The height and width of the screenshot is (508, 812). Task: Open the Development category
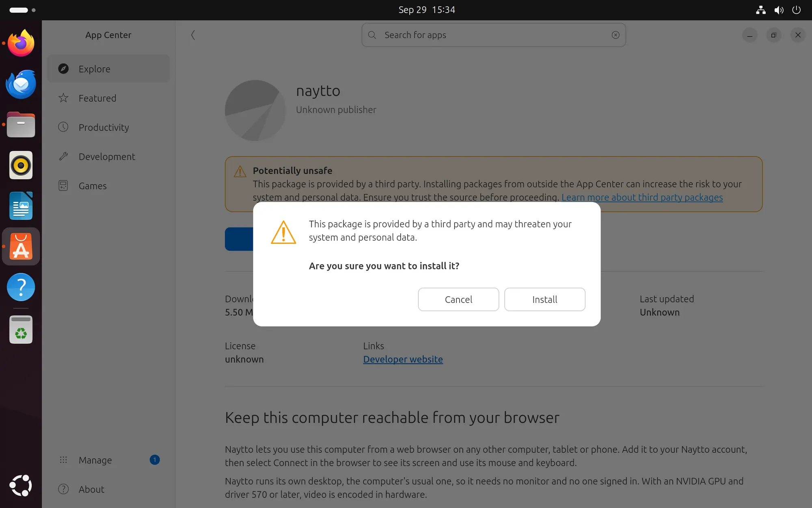pos(108,156)
